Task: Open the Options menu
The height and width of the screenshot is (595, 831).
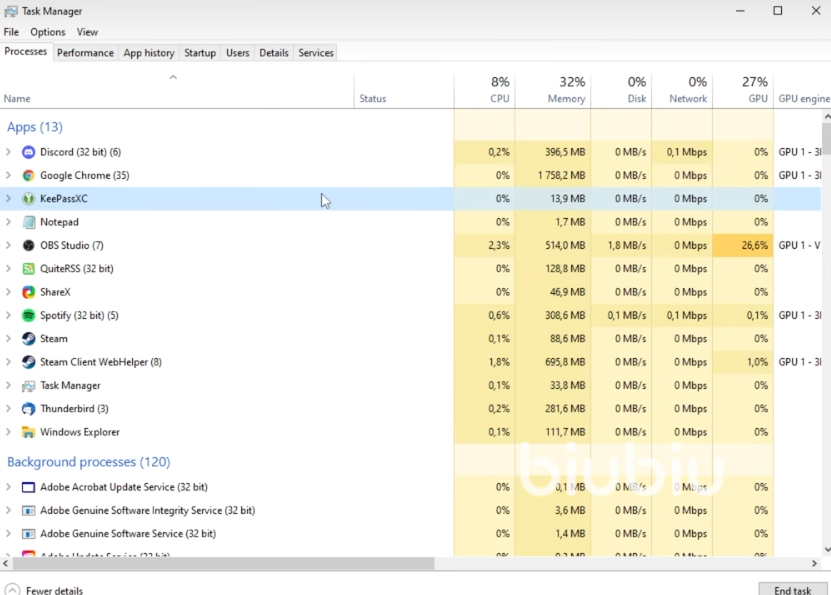Action: pos(47,32)
